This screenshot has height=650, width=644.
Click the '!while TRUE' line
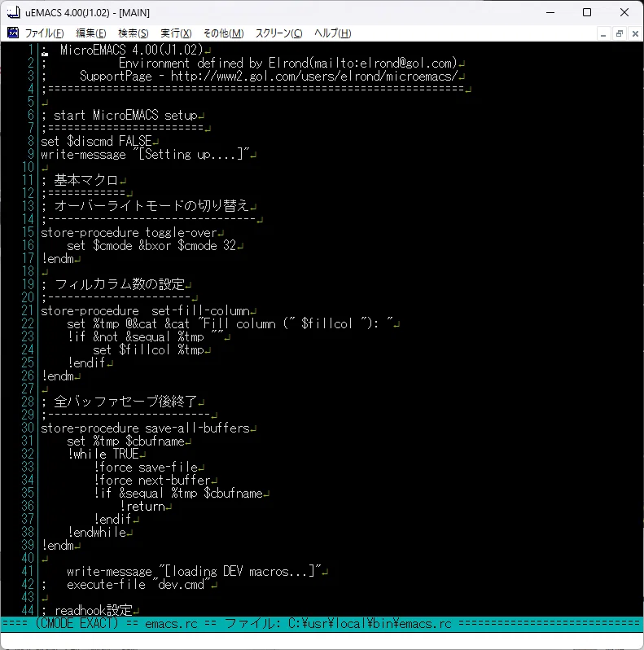point(103,454)
